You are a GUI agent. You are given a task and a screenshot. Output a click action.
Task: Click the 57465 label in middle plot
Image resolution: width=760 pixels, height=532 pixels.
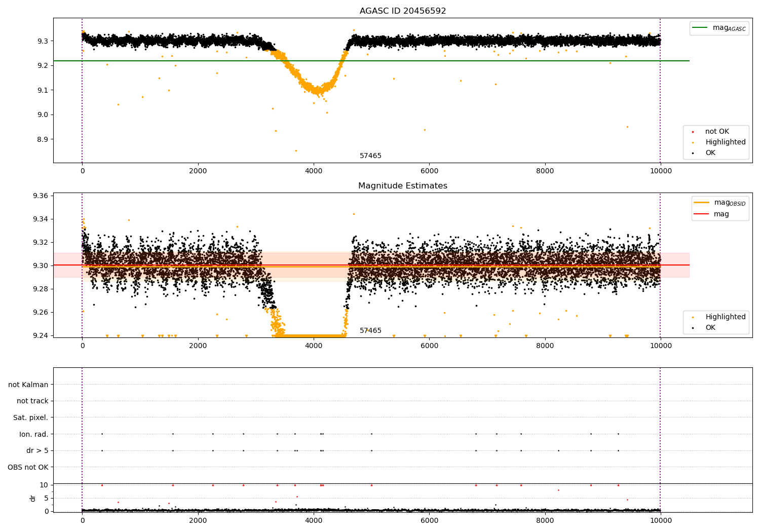[370, 331]
